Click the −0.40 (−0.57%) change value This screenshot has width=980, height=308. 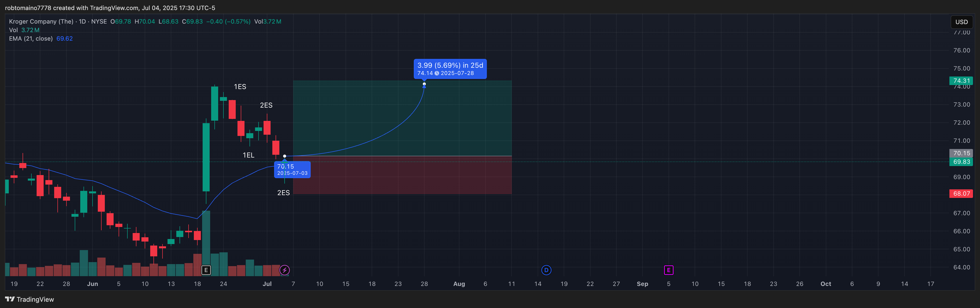click(x=228, y=21)
